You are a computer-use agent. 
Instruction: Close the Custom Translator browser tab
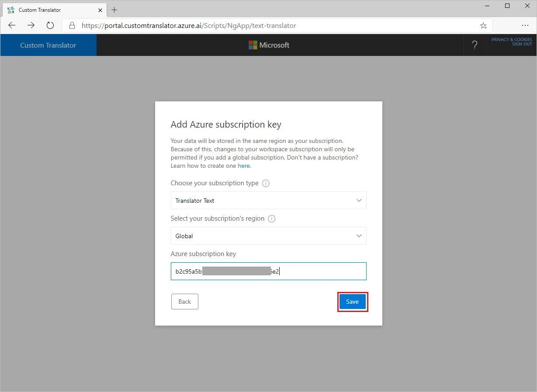click(x=100, y=10)
